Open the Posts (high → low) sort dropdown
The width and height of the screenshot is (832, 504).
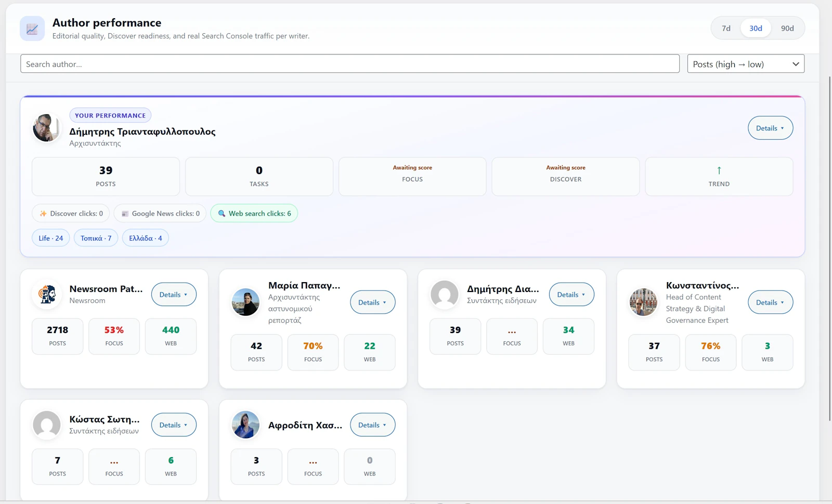(x=746, y=64)
